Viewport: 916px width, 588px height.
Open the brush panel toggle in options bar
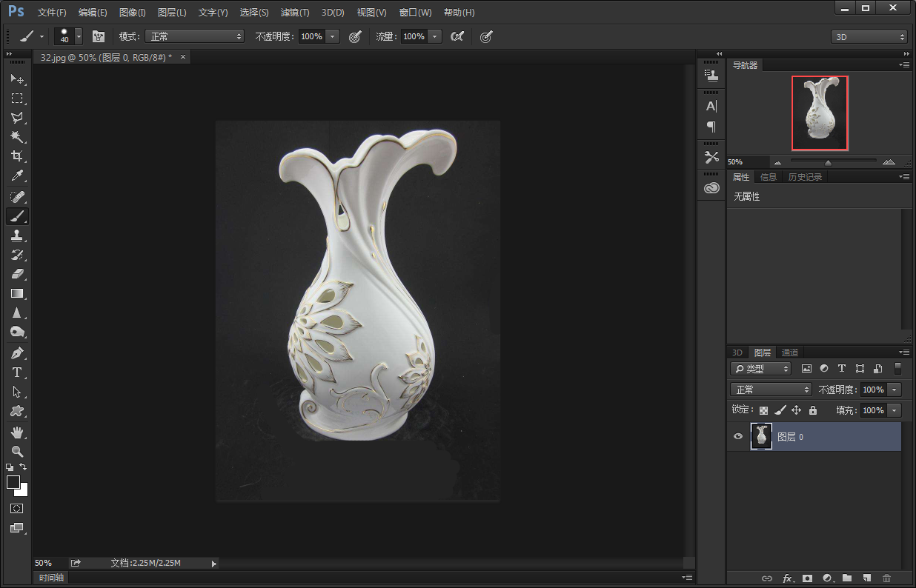[x=98, y=36]
